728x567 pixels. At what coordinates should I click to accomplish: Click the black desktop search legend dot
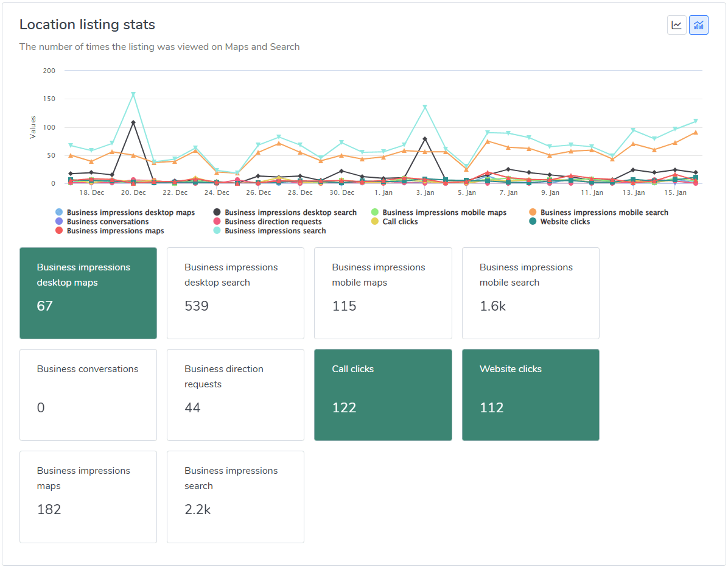pos(217,212)
